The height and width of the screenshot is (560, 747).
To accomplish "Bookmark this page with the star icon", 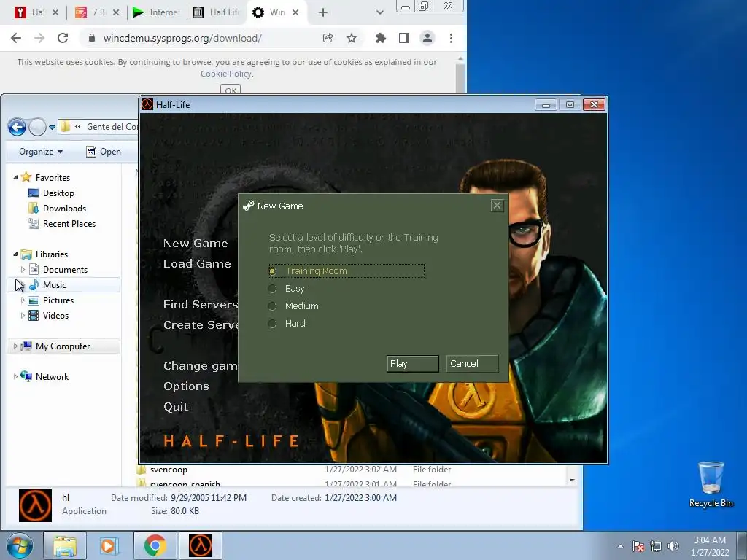I will tap(352, 38).
